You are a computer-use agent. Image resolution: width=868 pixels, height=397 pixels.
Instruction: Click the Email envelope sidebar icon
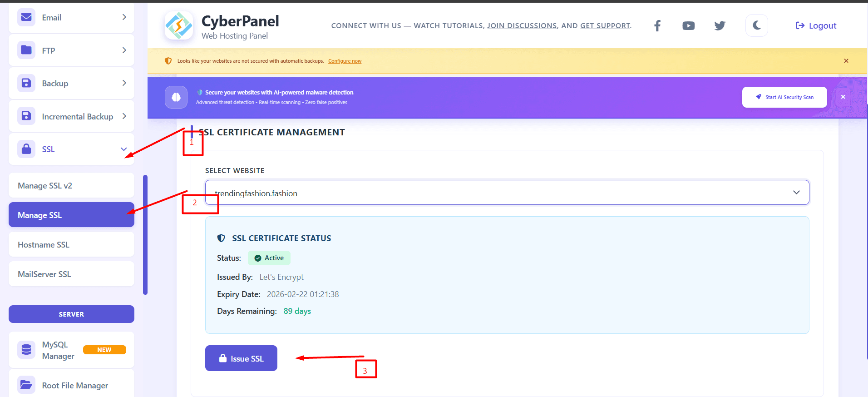(26, 17)
